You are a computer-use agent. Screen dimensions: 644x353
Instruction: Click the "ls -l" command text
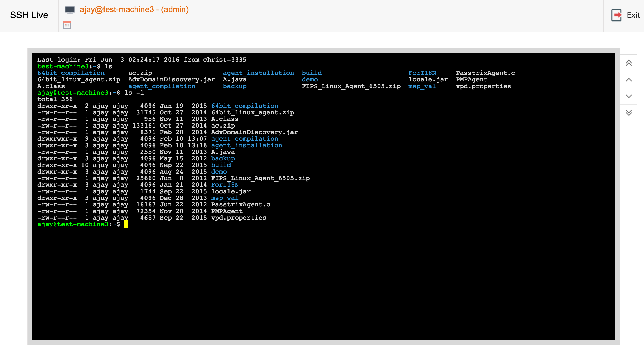point(134,93)
